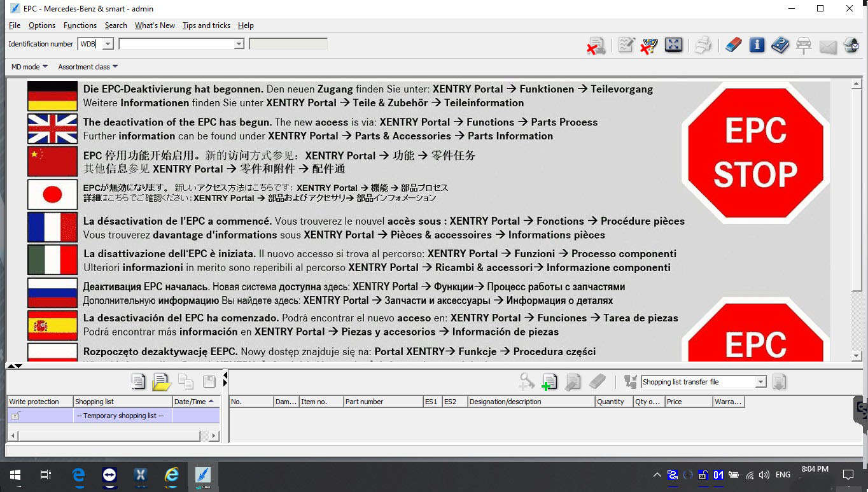Toggle the write protection lock on temporary list
The height and width of the screenshot is (492, 868).
[x=15, y=416]
